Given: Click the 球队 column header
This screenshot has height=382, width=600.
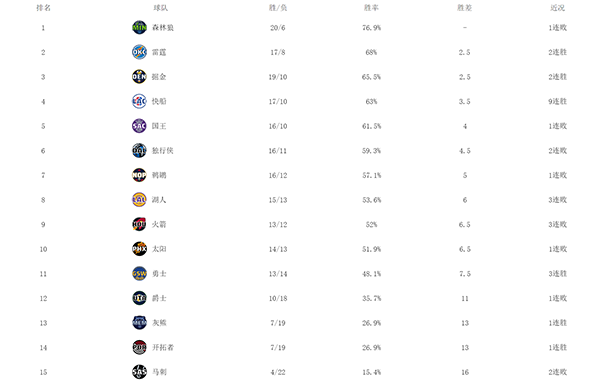Looking at the screenshot, I should tap(160, 8).
